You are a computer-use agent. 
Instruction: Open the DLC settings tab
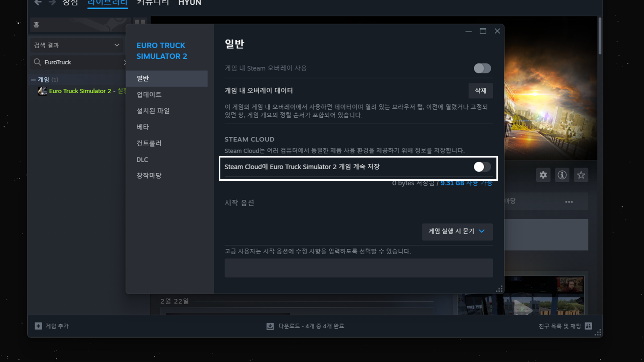coord(142,160)
